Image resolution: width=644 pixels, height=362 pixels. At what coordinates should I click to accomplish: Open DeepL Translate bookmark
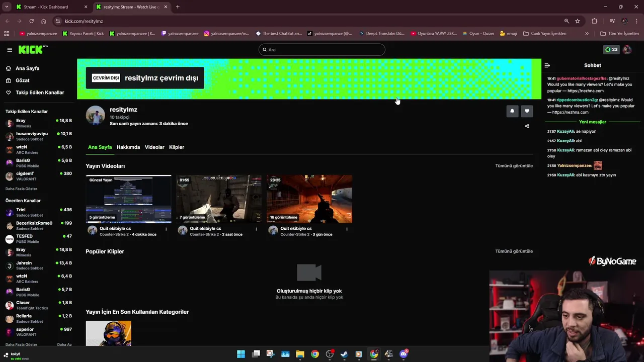coord(381,34)
